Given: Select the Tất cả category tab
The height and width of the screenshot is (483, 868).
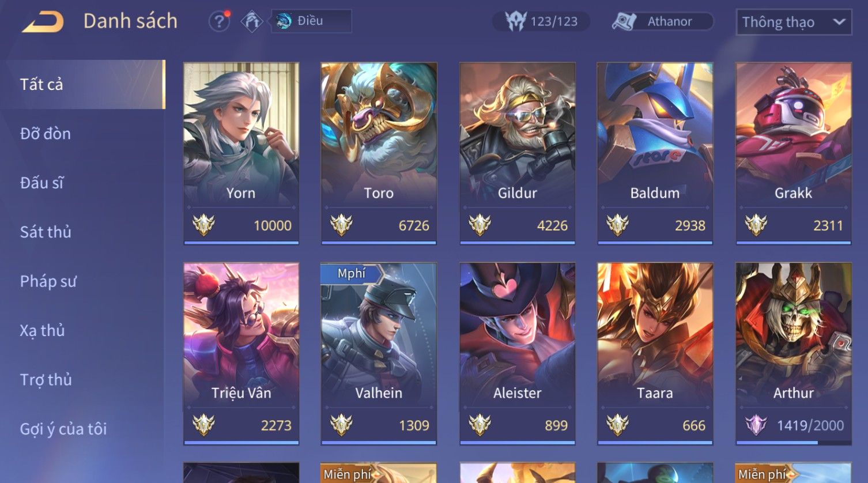Looking at the screenshot, I should [x=82, y=84].
